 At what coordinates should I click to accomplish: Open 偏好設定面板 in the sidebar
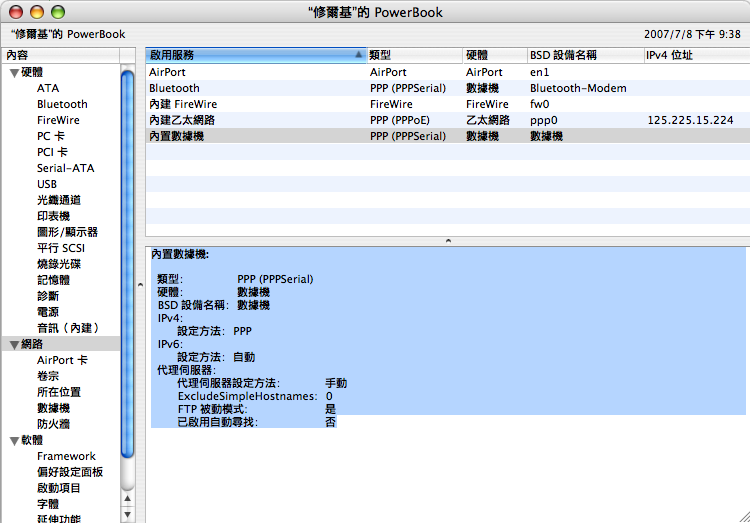[70, 472]
